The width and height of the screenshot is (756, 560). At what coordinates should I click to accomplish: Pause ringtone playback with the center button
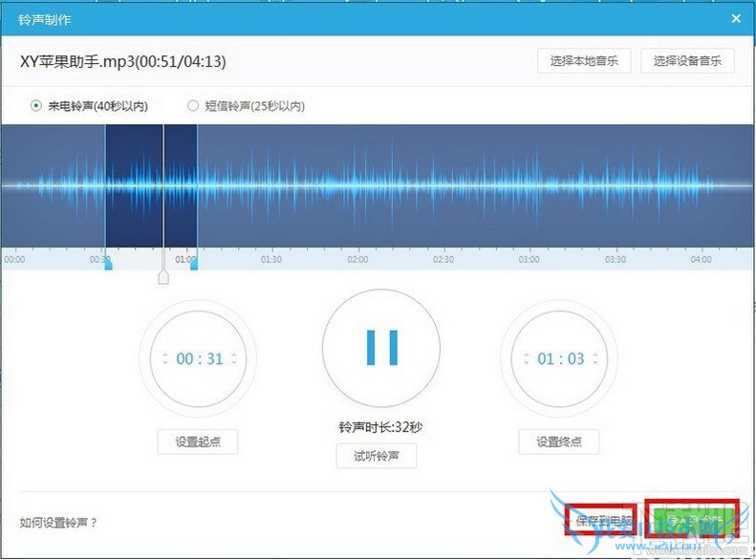[381, 348]
